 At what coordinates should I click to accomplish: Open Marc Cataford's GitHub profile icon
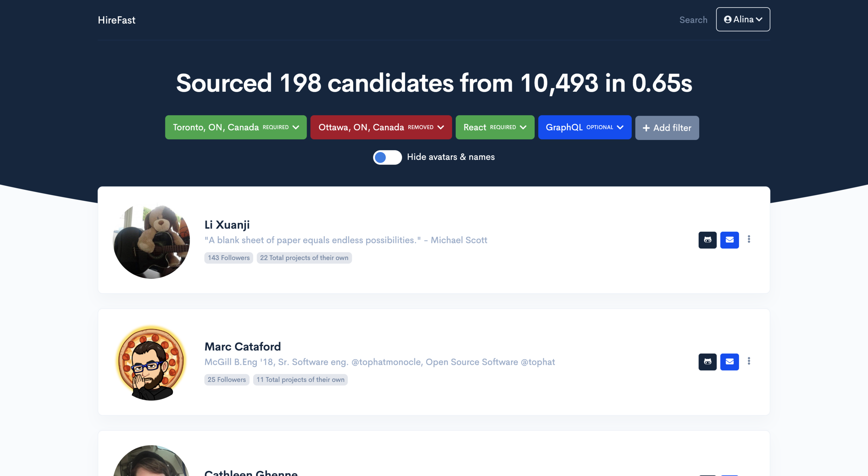pyautogui.click(x=707, y=362)
